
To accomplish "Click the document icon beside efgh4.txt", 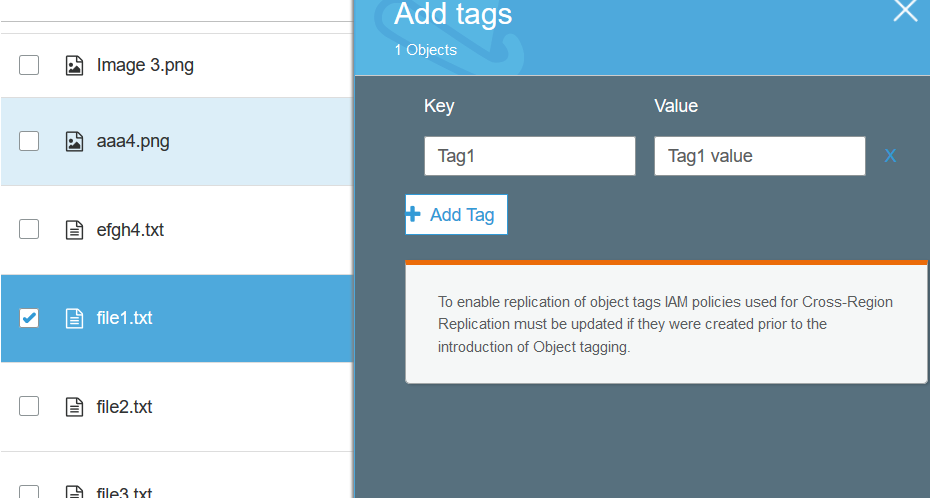I will coord(74,230).
